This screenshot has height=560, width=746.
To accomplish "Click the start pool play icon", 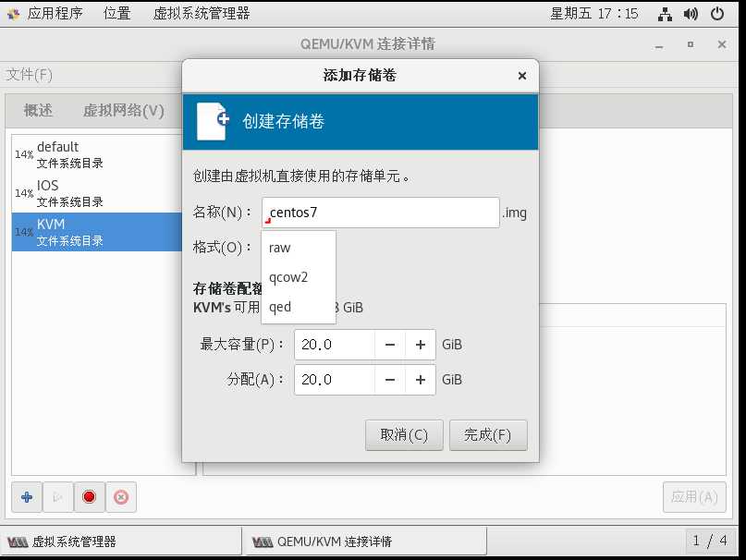I will [x=57, y=497].
